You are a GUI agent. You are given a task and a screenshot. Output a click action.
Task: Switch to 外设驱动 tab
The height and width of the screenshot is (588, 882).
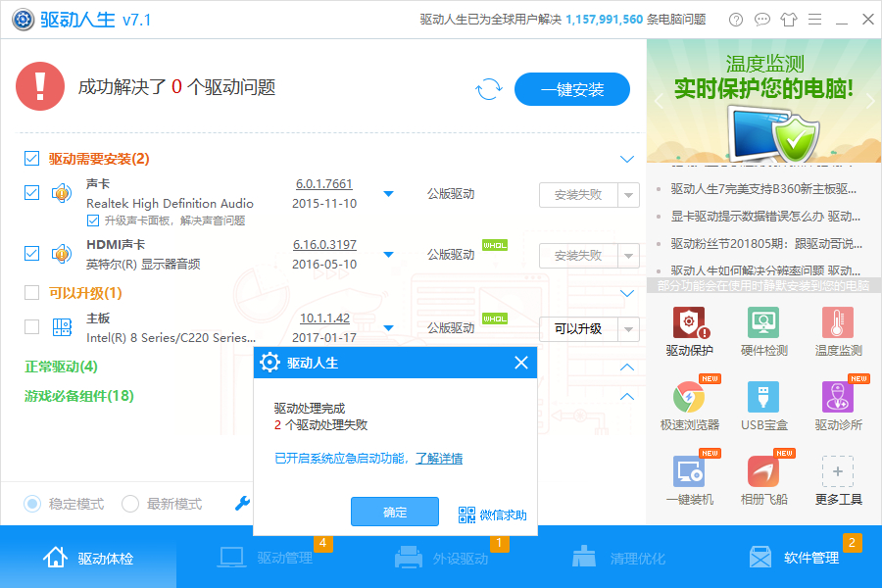coord(441,558)
